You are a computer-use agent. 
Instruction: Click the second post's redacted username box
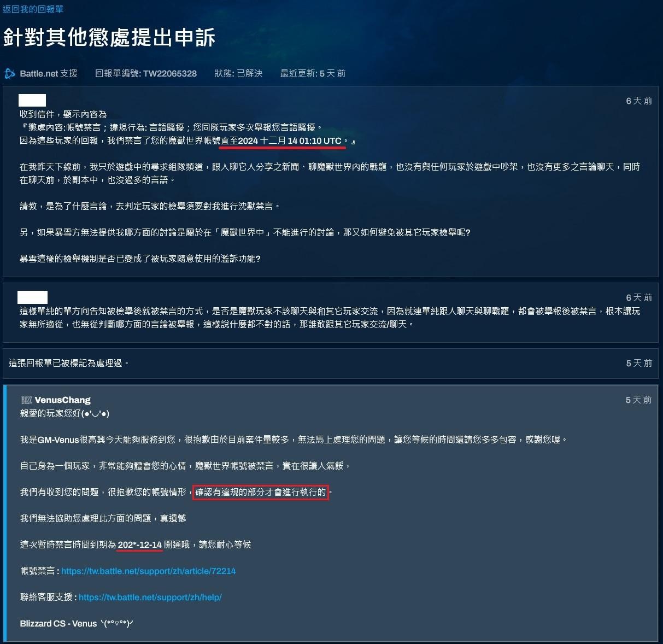[32, 297]
